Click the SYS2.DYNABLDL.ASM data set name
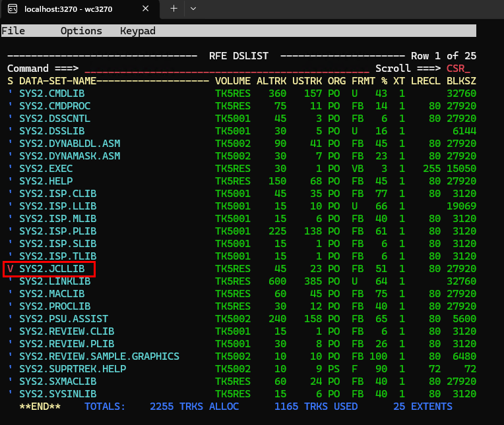The height and width of the screenshot is (425, 504). 70,144
